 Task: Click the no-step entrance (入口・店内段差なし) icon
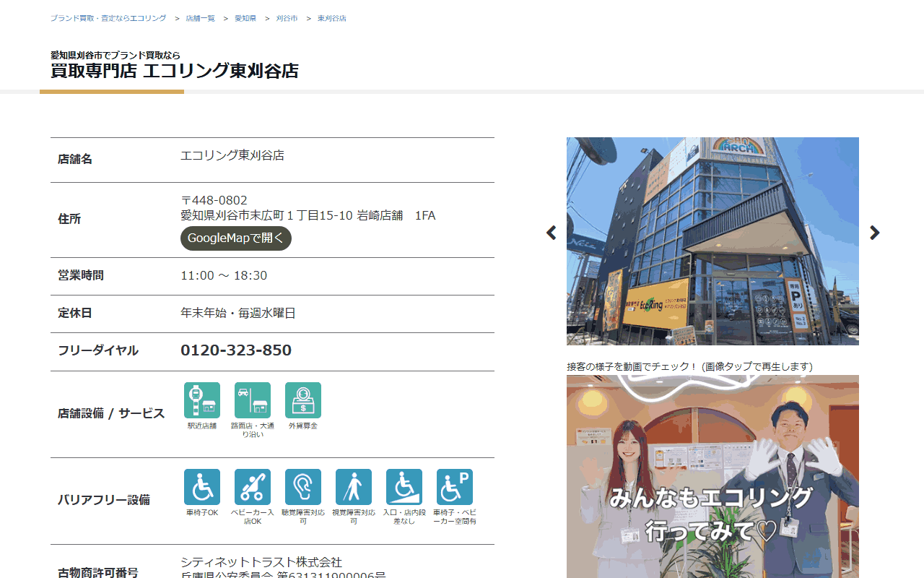404,487
